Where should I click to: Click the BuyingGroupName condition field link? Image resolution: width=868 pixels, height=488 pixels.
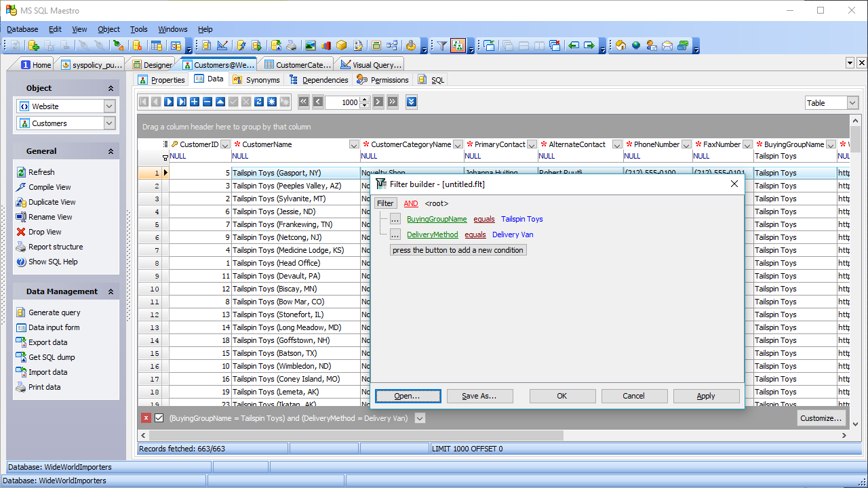[437, 219]
